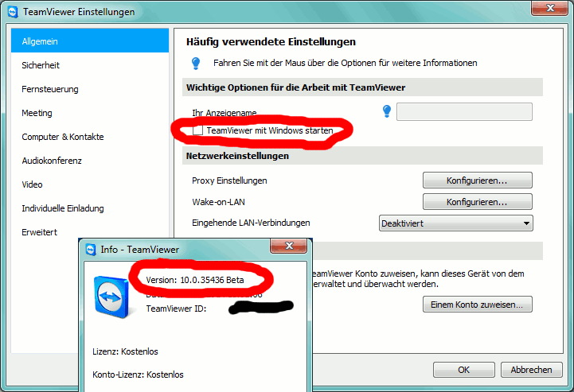Click the Netzwerkeinstellungen section header
574x392 pixels.
point(362,156)
